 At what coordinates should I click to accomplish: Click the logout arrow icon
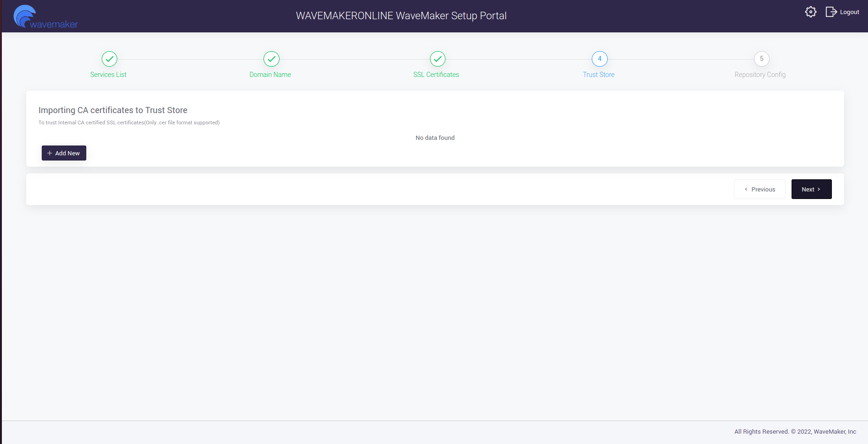point(830,12)
